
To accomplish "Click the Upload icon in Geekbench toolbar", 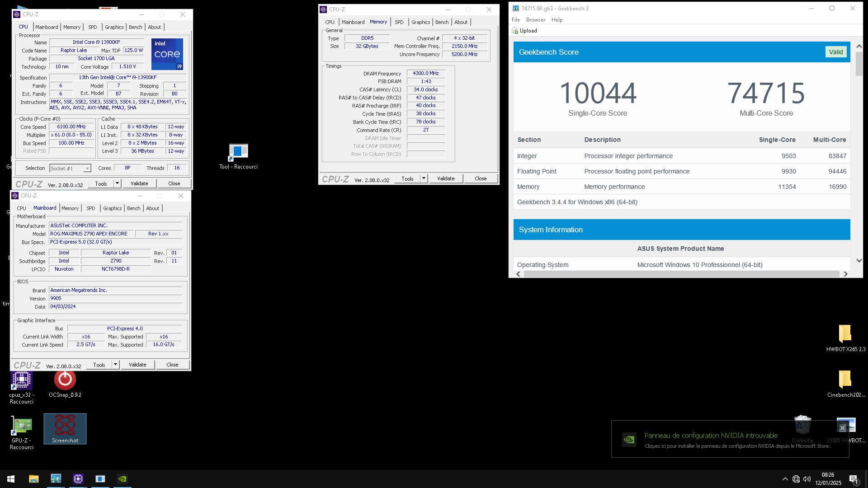I will (514, 31).
